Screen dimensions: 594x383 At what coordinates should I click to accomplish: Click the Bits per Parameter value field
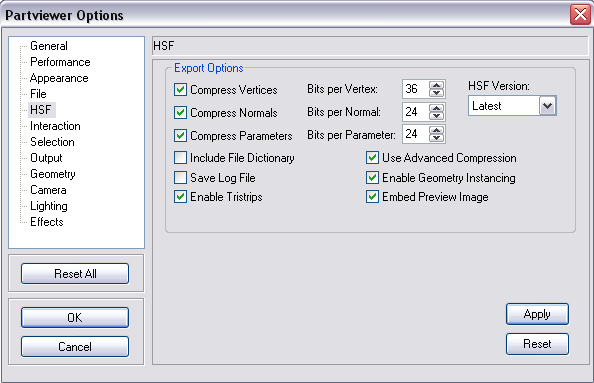(x=416, y=134)
